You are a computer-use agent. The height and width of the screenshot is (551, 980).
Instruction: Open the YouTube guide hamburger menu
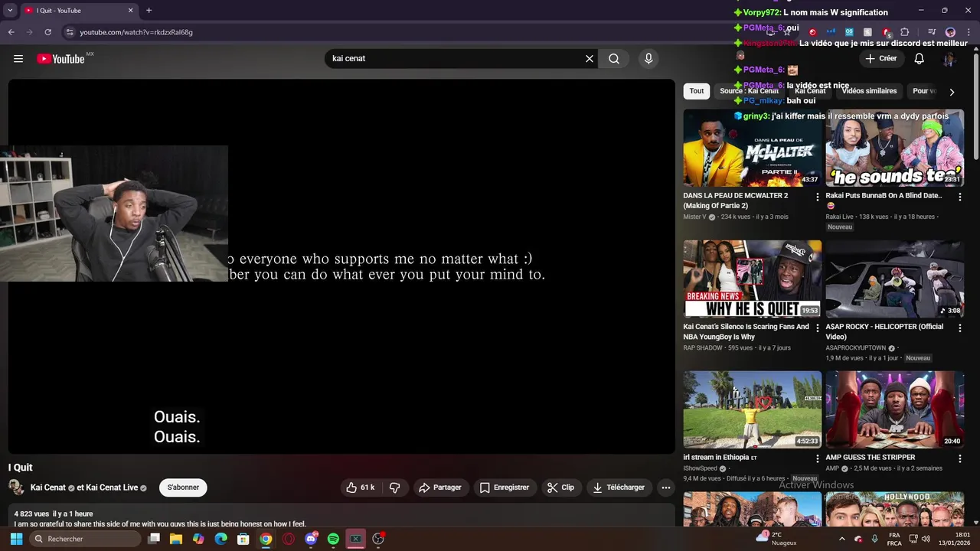pyautogui.click(x=18, y=59)
